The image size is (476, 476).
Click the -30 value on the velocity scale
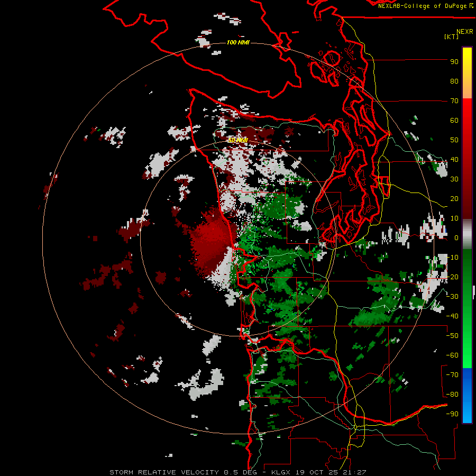(x=452, y=297)
